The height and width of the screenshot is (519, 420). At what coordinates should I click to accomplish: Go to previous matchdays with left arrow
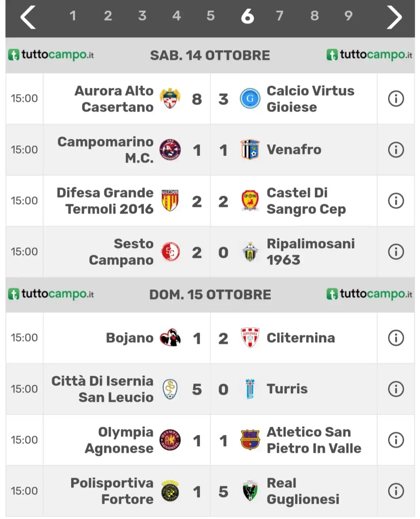(x=28, y=18)
